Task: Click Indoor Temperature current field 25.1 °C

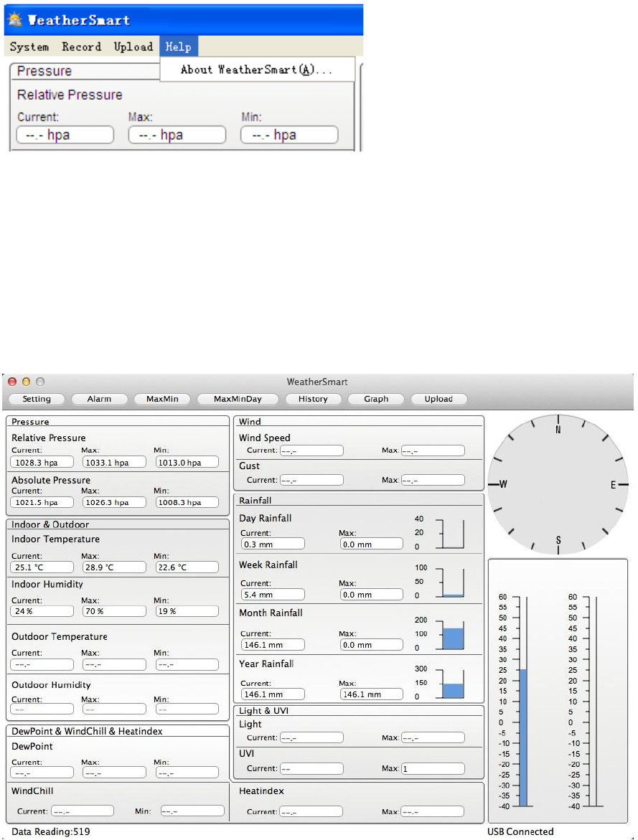Action: 42,567
